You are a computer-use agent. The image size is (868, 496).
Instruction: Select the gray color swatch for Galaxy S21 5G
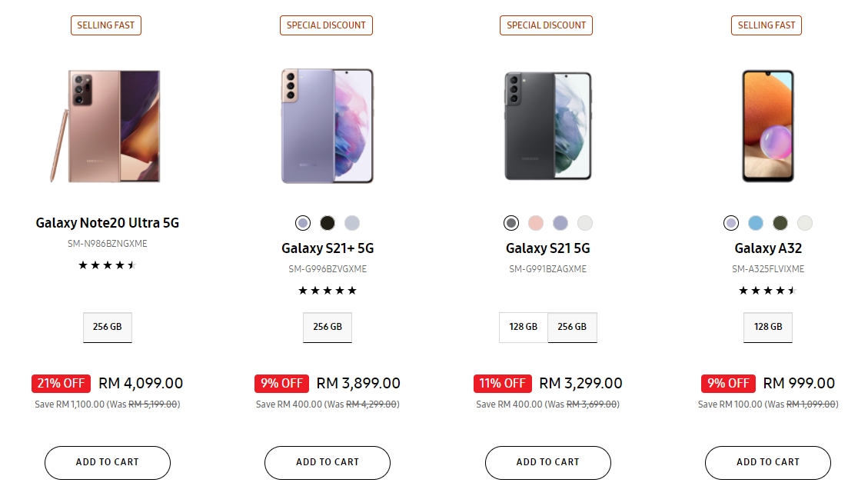[x=510, y=222]
